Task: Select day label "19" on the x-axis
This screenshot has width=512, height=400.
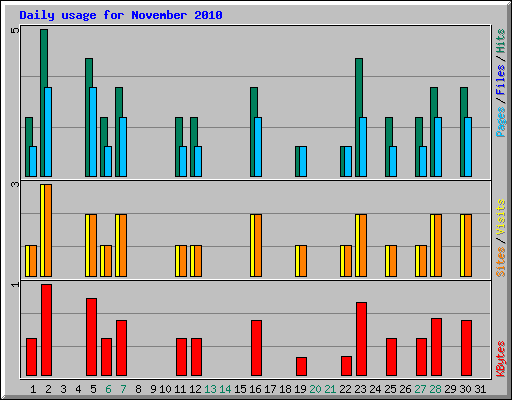Action: pos(300,389)
